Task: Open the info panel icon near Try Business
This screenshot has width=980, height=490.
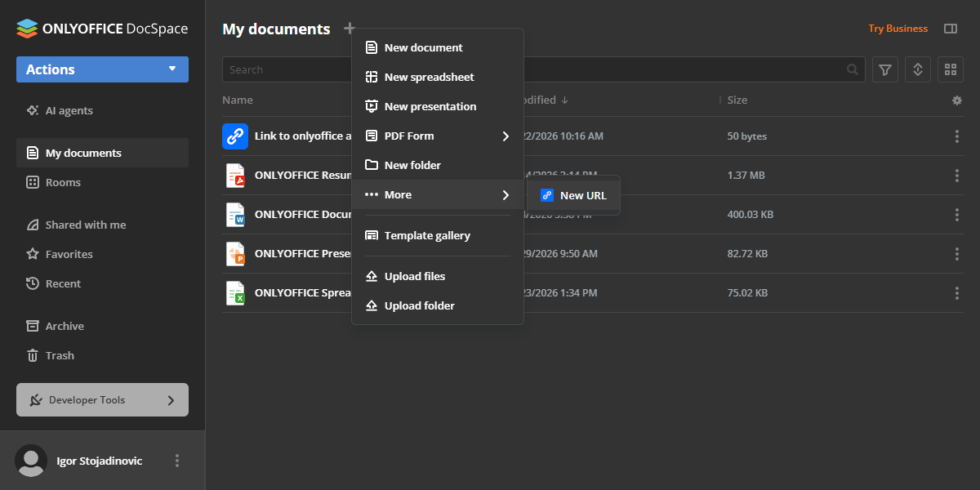Action: (951, 29)
